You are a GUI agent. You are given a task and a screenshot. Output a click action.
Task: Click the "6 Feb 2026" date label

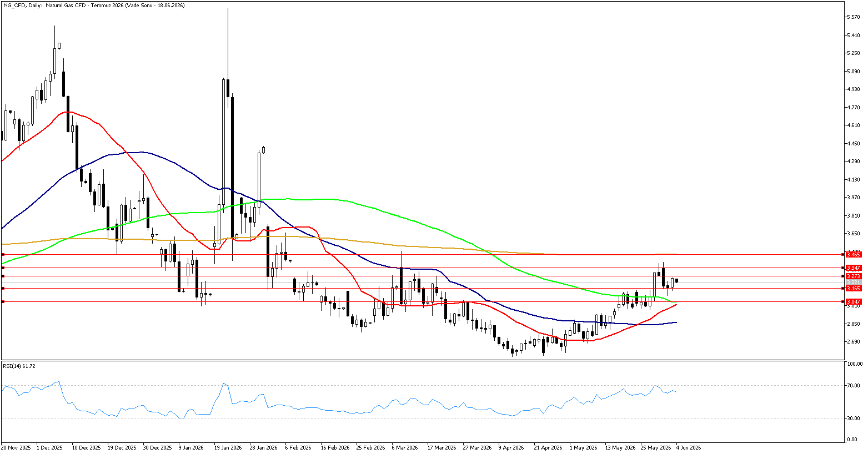(x=299, y=447)
